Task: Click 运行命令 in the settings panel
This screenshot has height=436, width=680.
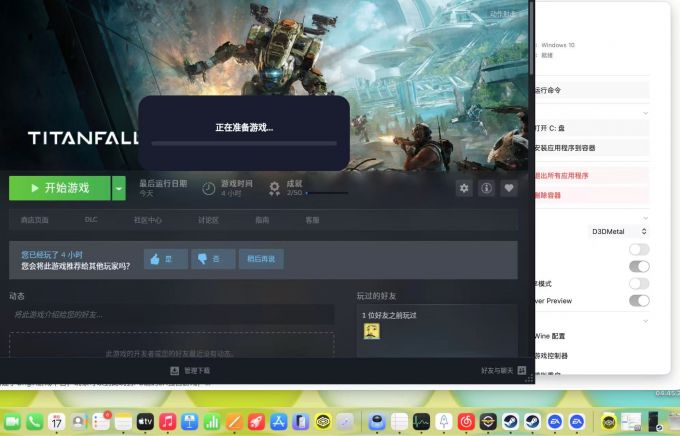Action: tap(592, 90)
